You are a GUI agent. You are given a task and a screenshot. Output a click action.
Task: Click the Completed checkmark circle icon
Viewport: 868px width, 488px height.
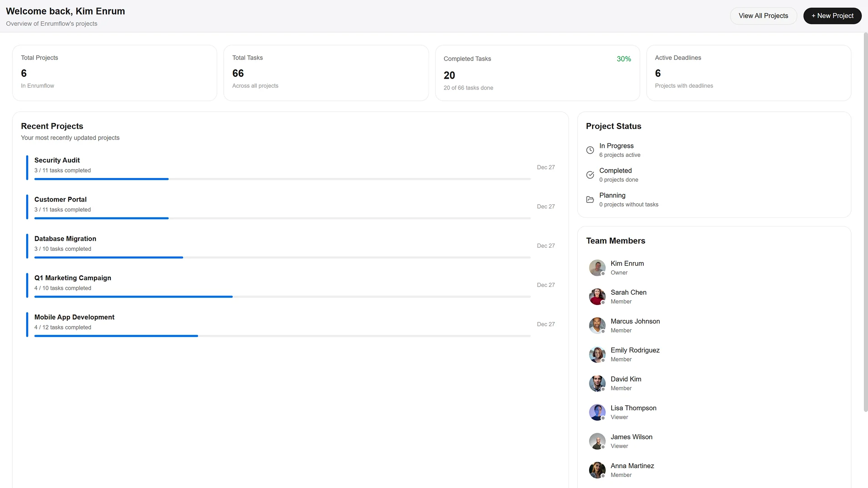[590, 175]
